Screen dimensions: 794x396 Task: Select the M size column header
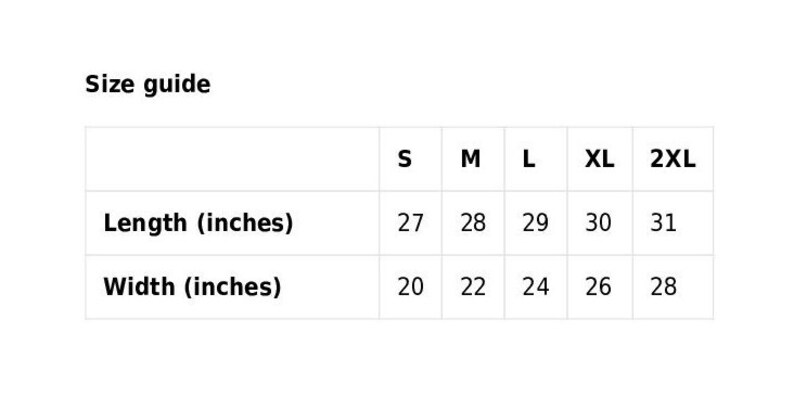click(470, 160)
